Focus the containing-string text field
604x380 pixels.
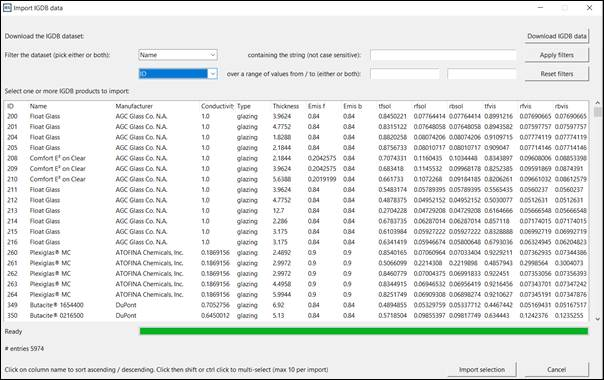[x=443, y=55]
